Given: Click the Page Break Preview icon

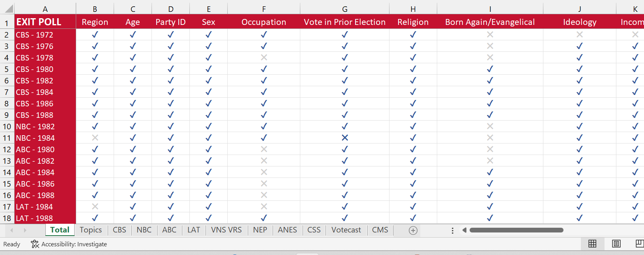Looking at the screenshot, I should pos(639,244).
